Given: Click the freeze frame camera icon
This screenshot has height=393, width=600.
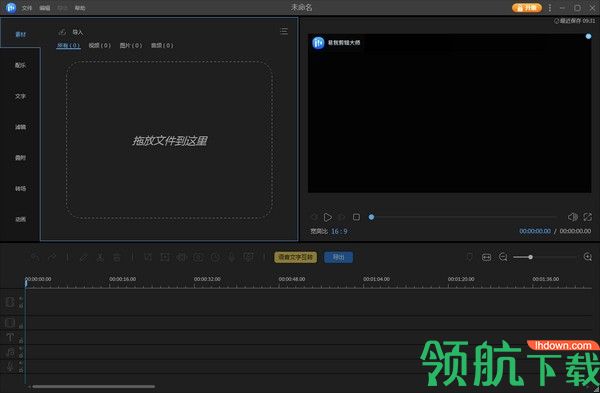Looking at the screenshot, I should pyautogui.click(x=198, y=257).
